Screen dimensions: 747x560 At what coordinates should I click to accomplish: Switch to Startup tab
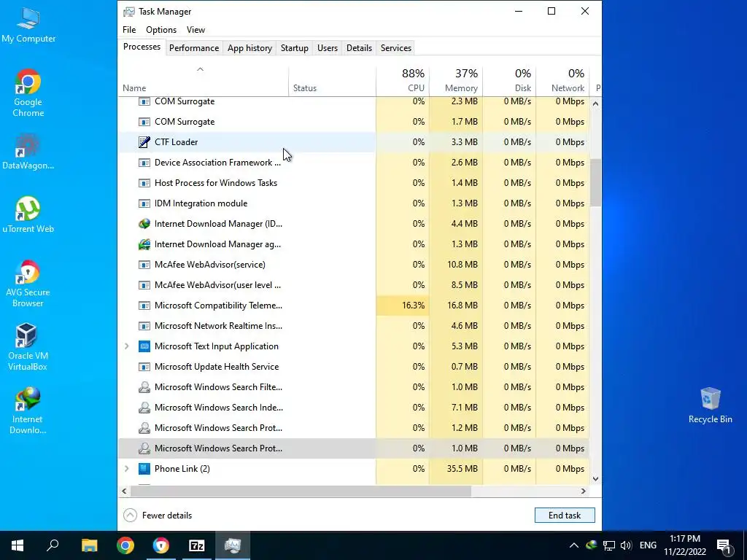tap(295, 48)
